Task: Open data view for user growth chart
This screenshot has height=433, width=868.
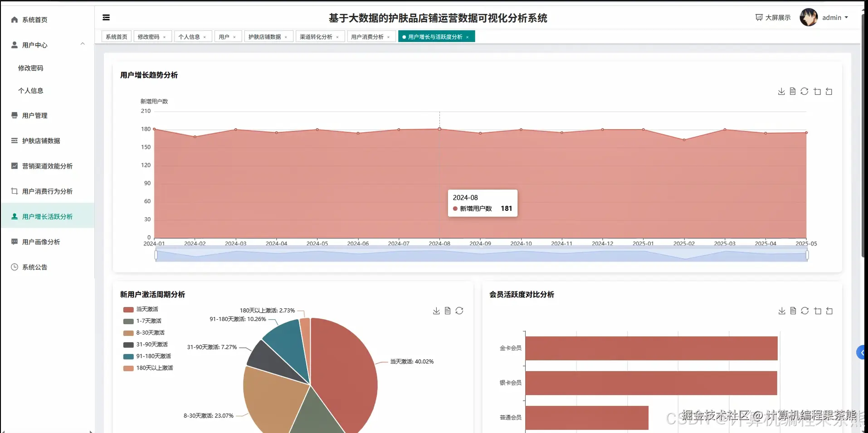Action: click(x=793, y=92)
